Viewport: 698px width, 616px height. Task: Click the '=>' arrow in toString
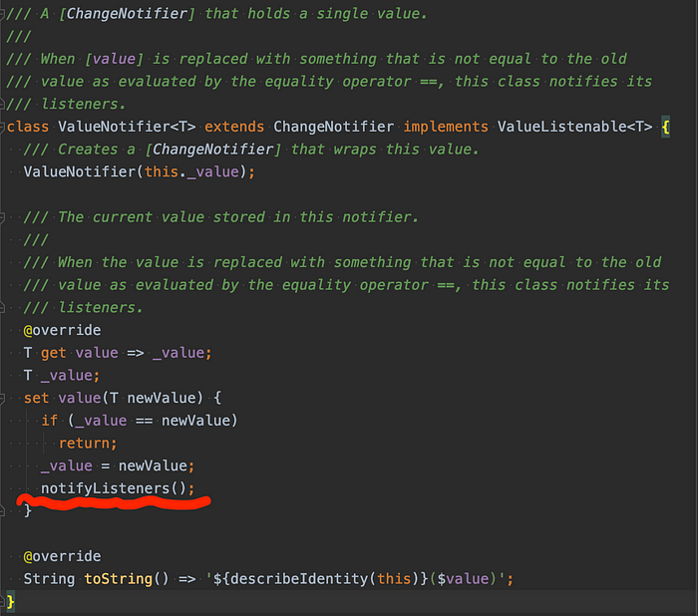(x=187, y=579)
